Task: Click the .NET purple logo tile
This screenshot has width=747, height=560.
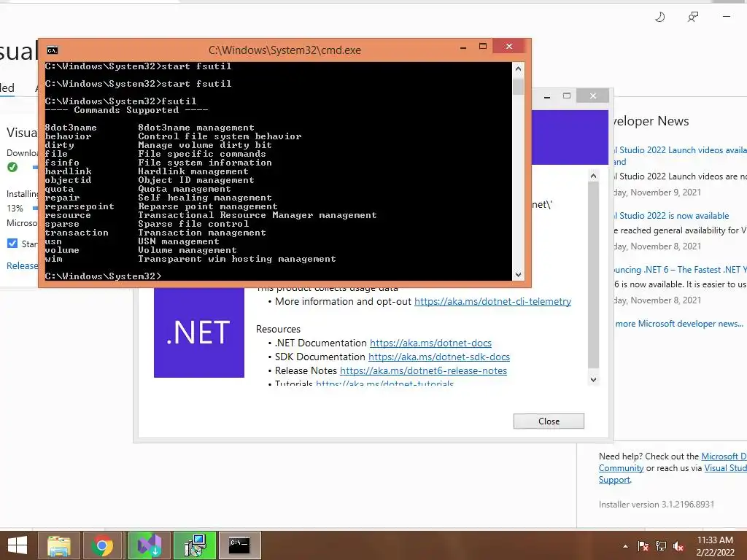Action: [x=199, y=332]
